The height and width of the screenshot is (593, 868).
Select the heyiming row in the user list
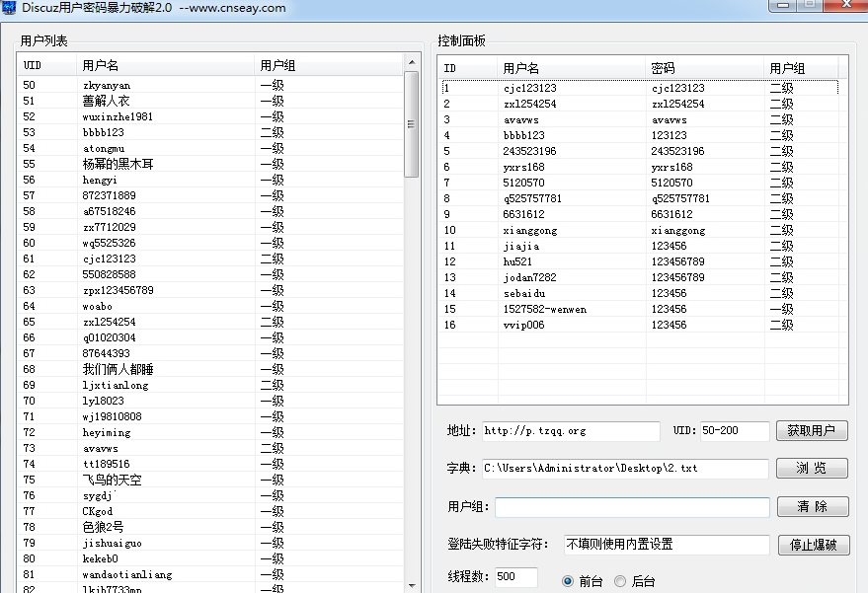point(210,432)
